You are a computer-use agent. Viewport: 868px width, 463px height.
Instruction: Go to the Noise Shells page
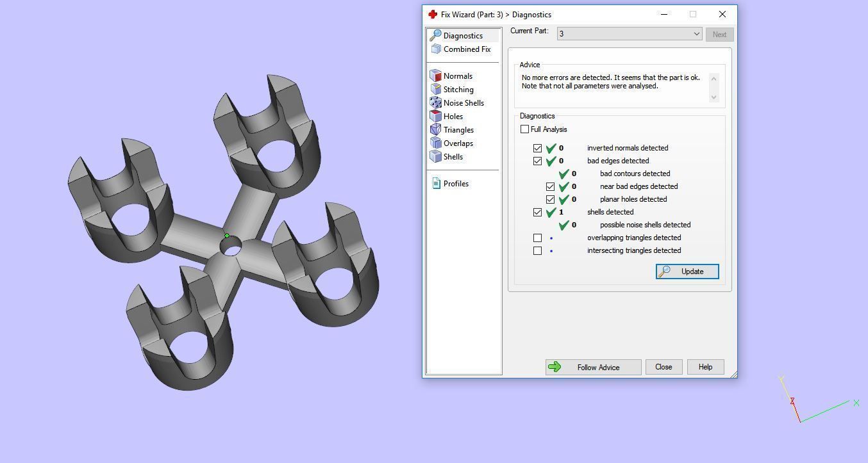[463, 102]
